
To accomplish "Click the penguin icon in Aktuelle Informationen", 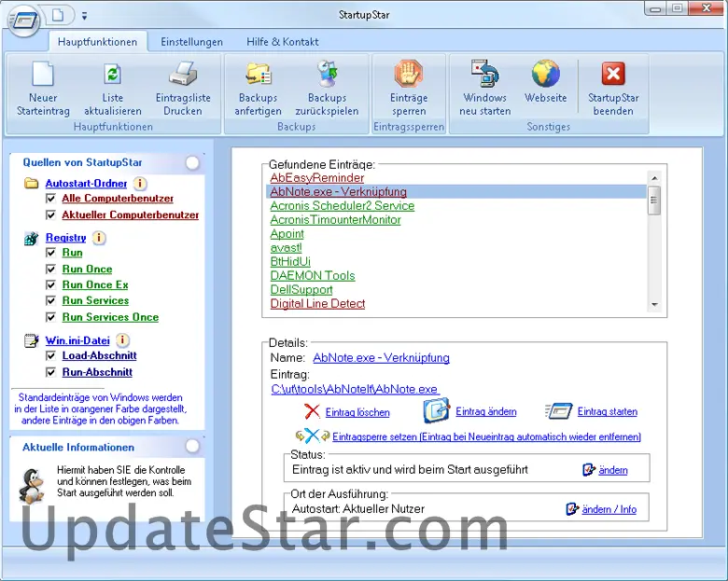I will click(31, 485).
